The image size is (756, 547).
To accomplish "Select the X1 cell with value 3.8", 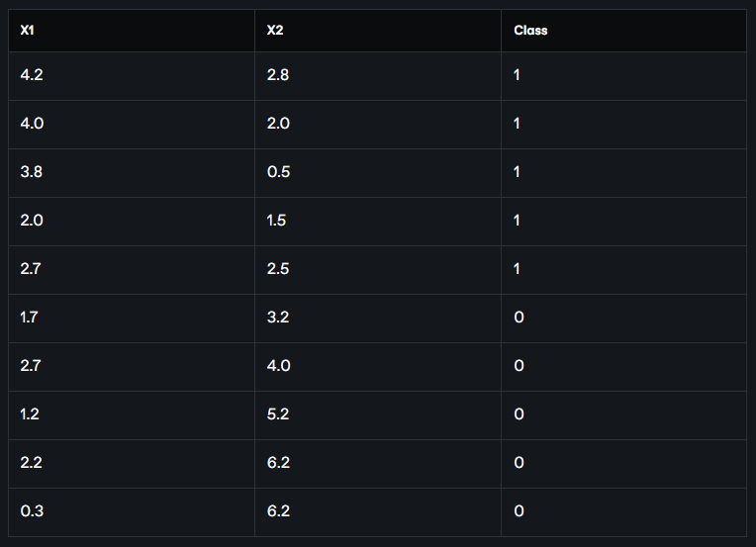I will click(32, 172).
